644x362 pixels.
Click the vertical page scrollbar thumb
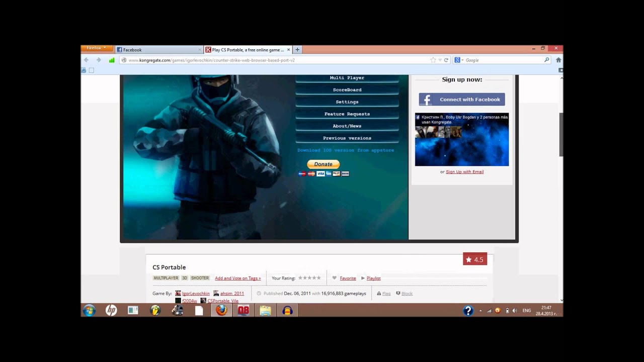(x=561, y=134)
